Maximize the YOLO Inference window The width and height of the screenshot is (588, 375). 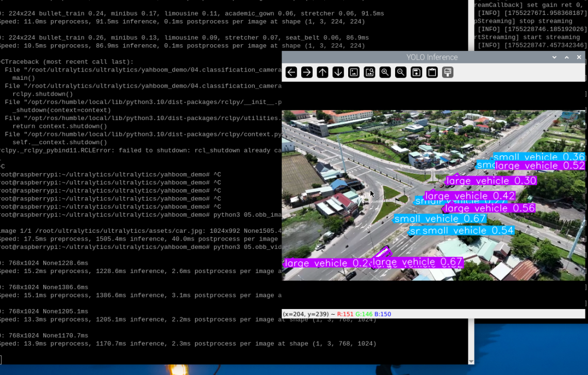(567, 57)
